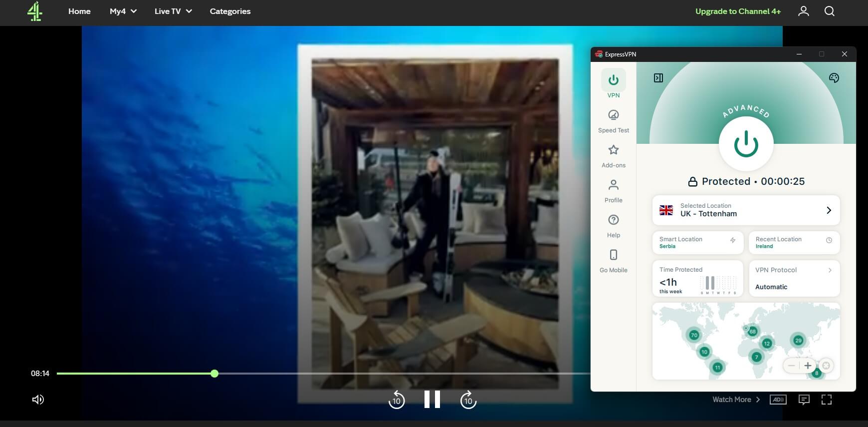Recenter the server map location
This screenshot has width=868, height=427.
tap(826, 366)
